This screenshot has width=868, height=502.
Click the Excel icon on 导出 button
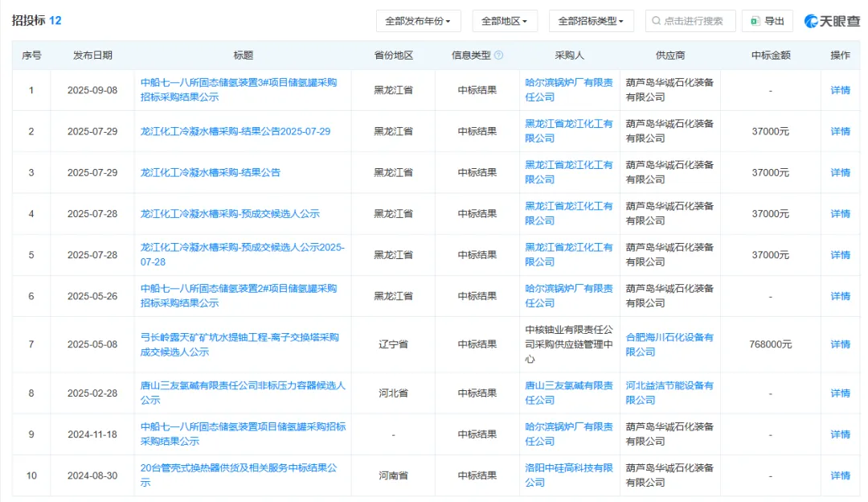(x=755, y=21)
